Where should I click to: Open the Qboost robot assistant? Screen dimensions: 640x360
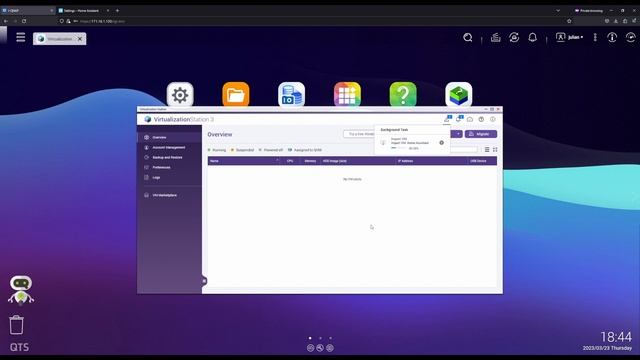21,290
